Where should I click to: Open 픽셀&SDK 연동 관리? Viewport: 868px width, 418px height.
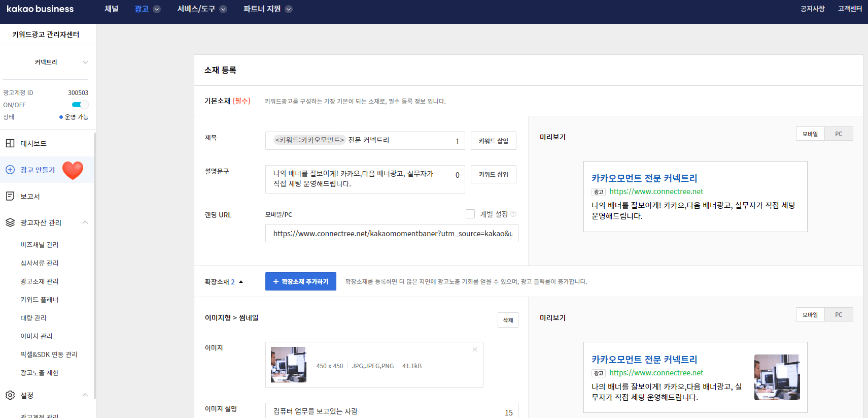[x=49, y=355]
